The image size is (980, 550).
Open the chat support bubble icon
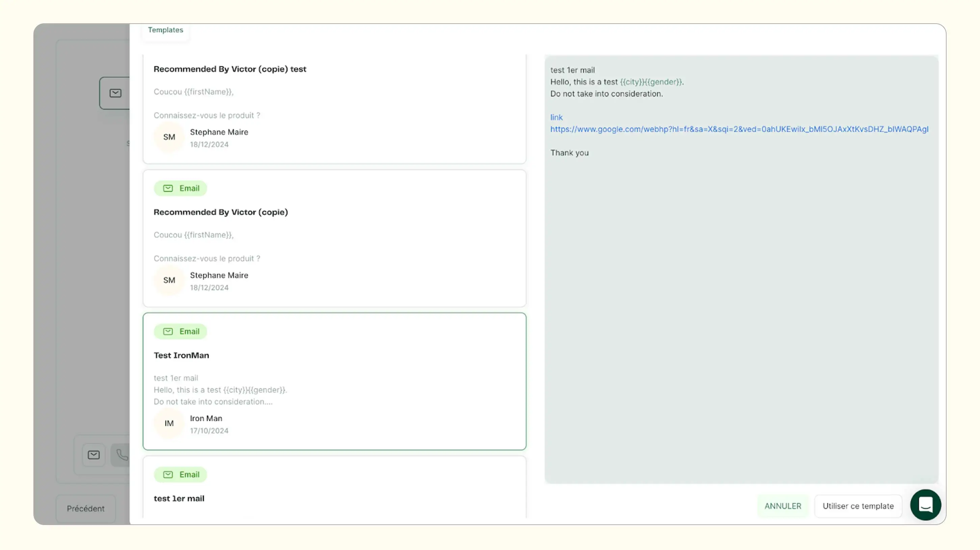tap(925, 505)
